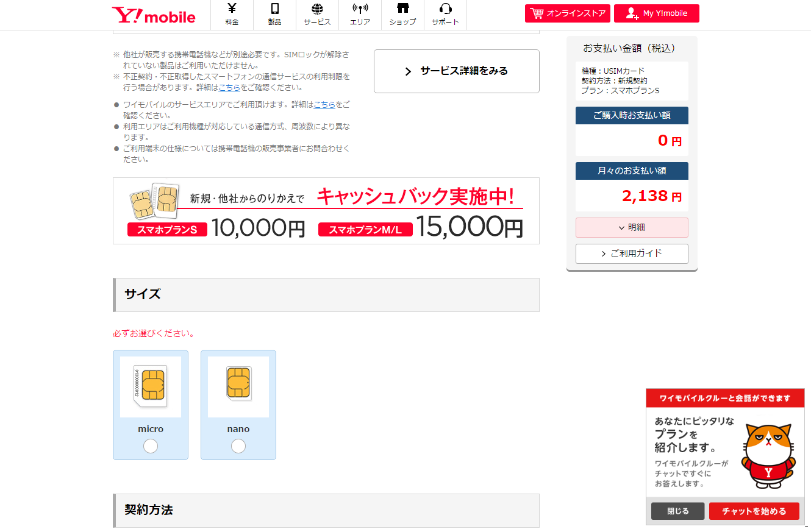811x532 pixels.
Task: Click the 月々のお支払い額 header
Action: (632, 171)
